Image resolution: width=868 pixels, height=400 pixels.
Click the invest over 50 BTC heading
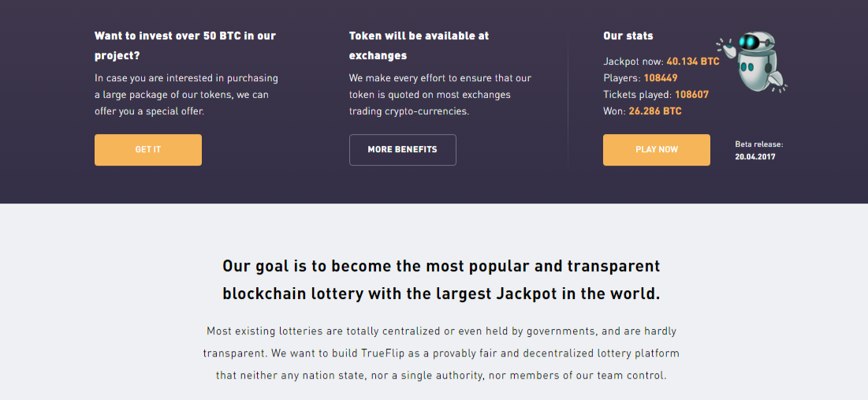point(185,46)
